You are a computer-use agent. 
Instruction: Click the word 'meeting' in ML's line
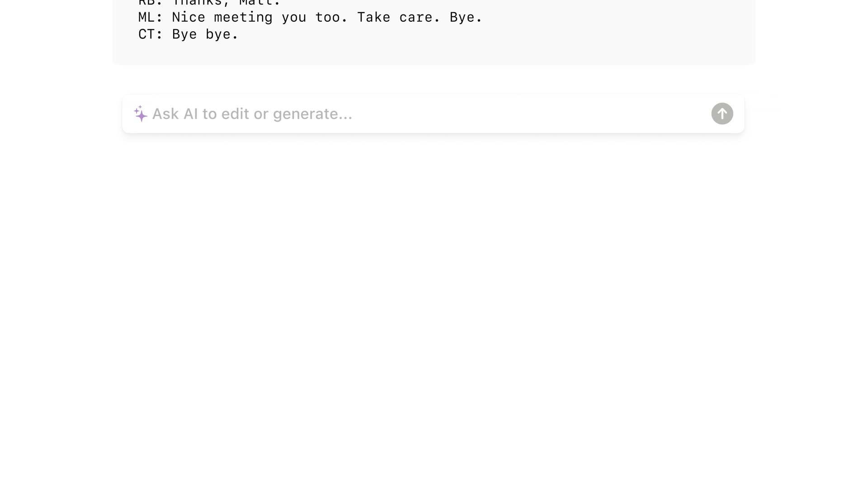243,18
